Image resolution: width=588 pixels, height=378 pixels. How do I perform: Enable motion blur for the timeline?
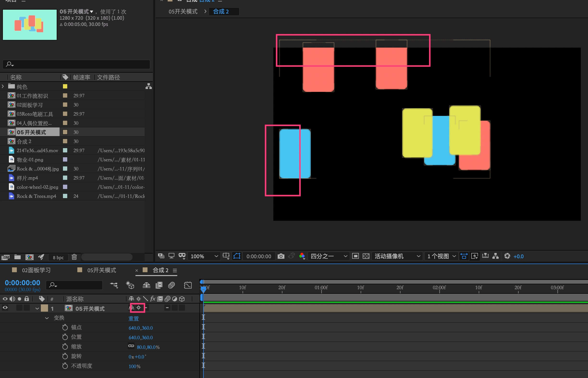171,285
